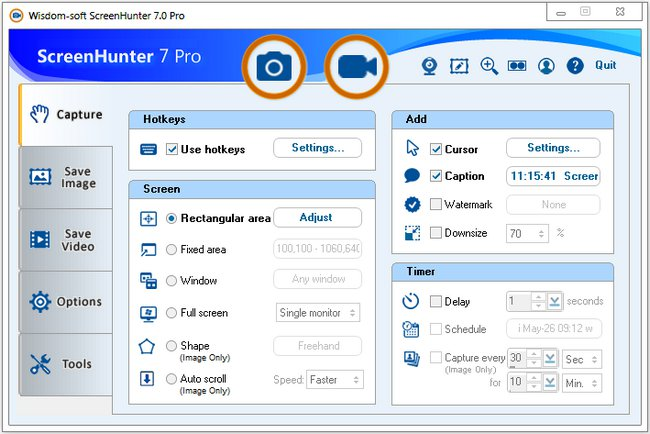
Task: Enable the Watermark checkbox
Action: (x=436, y=204)
